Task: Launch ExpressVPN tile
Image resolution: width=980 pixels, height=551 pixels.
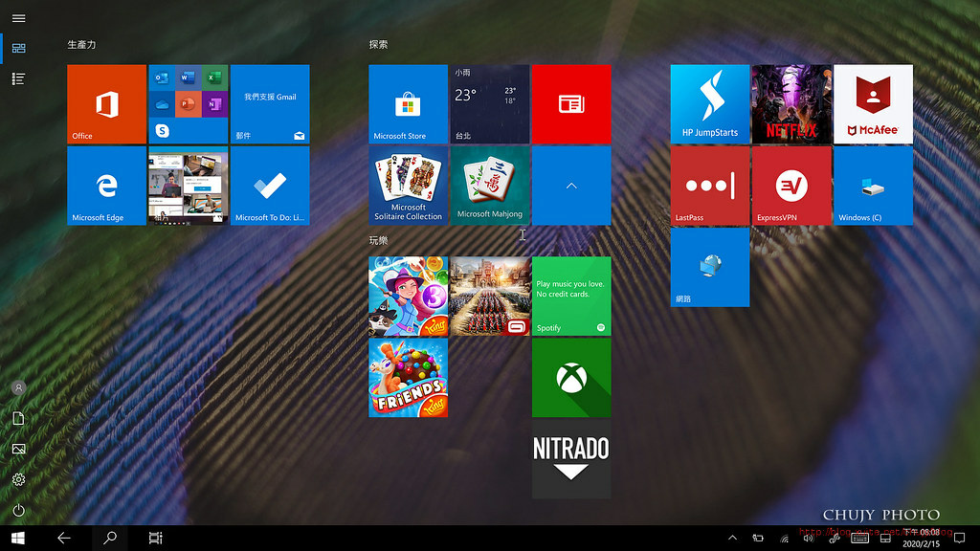Action: (791, 186)
